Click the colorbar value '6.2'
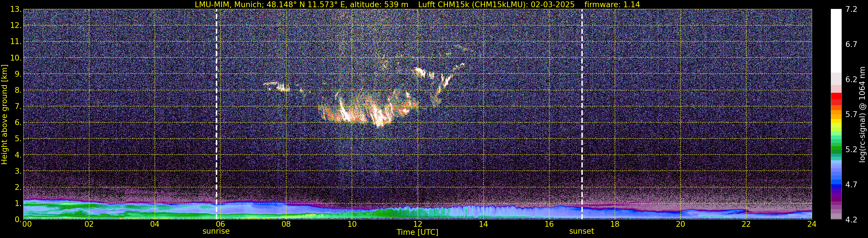The image size is (868, 238). 851,80
